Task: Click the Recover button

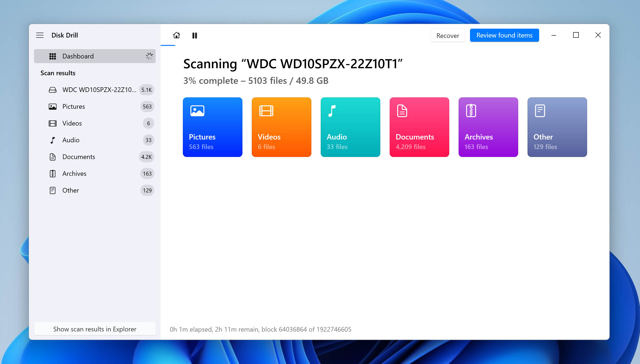Action: point(448,35)
